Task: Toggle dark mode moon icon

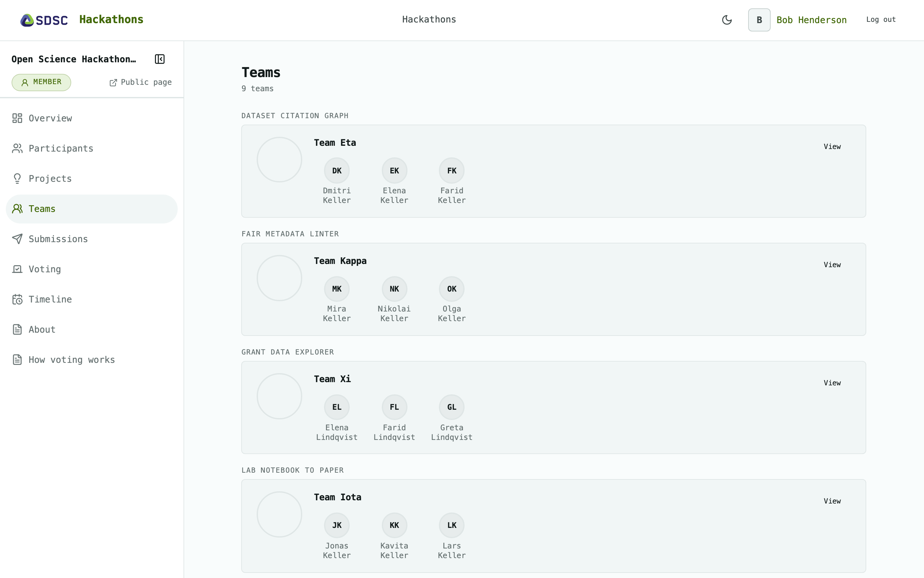Action: click(x=727, y=20)
